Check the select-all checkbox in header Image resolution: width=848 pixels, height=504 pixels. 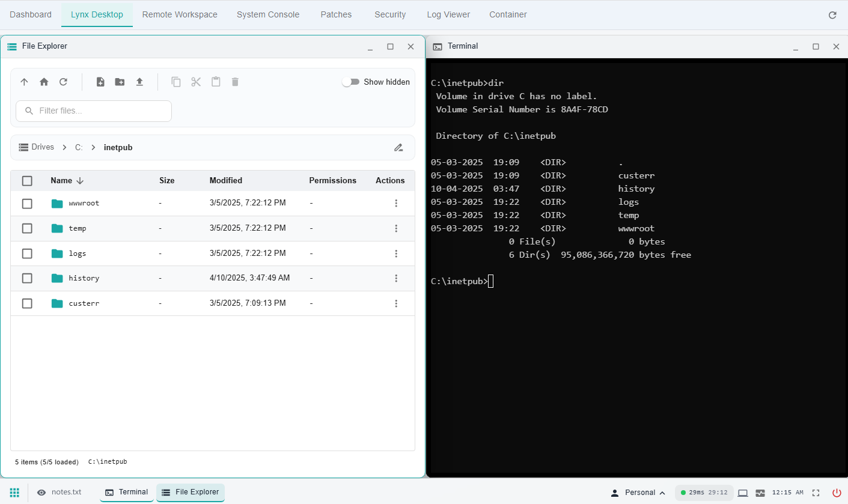(27, 181)
